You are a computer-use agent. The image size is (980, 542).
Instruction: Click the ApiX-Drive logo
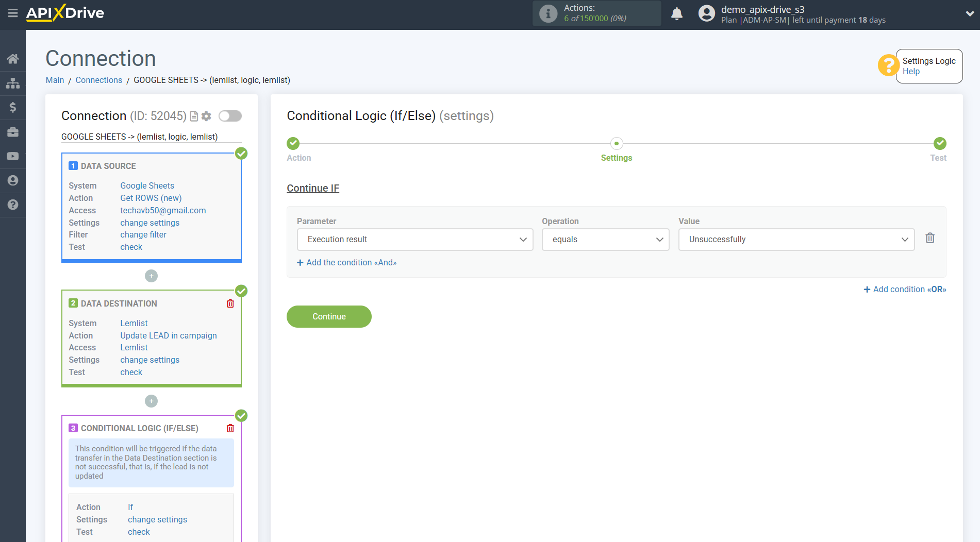click(65, 13)
